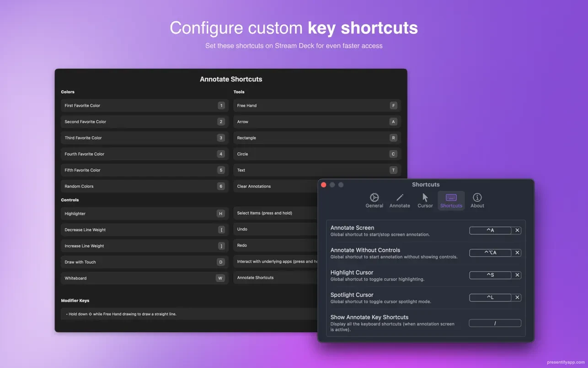The image size is (588, 368).
Task: Close the Shortcuts preferences window
Action: (x=324, y=185)
